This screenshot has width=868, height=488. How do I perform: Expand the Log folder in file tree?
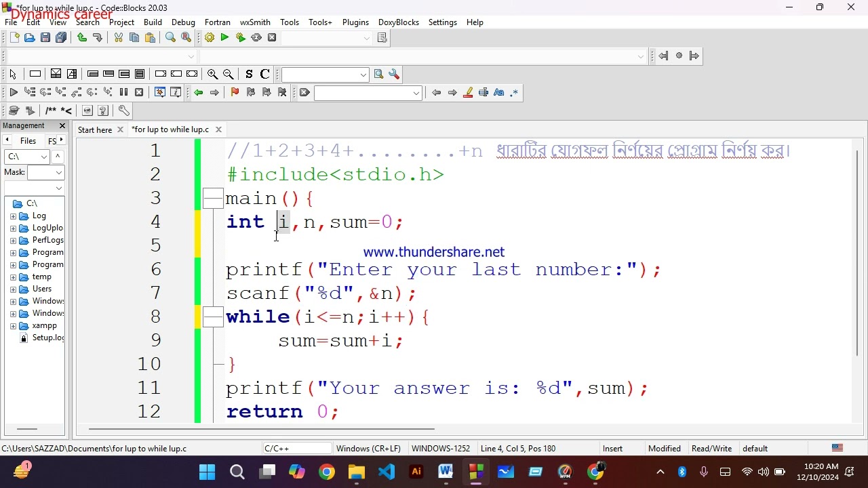point(13,216)
